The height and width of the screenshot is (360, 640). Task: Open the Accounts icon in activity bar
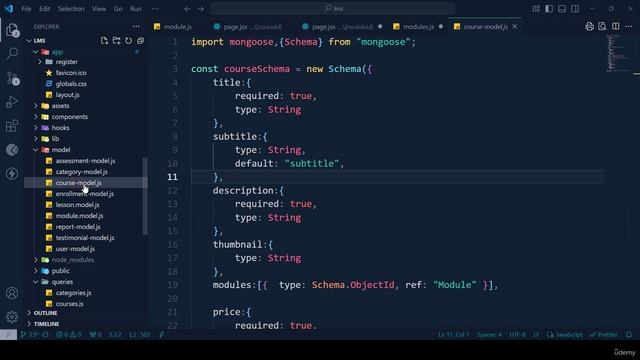(x=12, y=293)
